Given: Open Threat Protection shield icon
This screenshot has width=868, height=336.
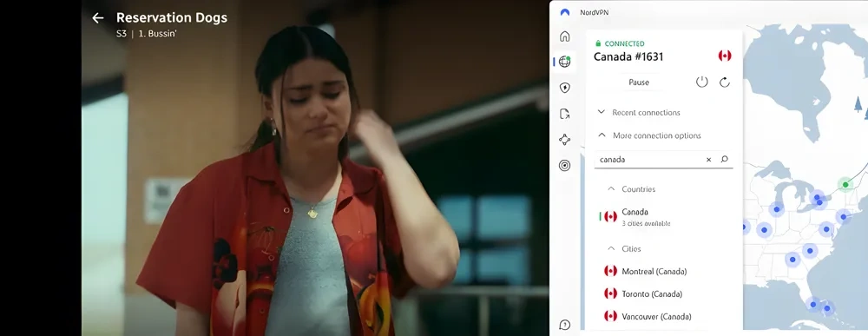Looking at the screenshot, I should 565,88.
